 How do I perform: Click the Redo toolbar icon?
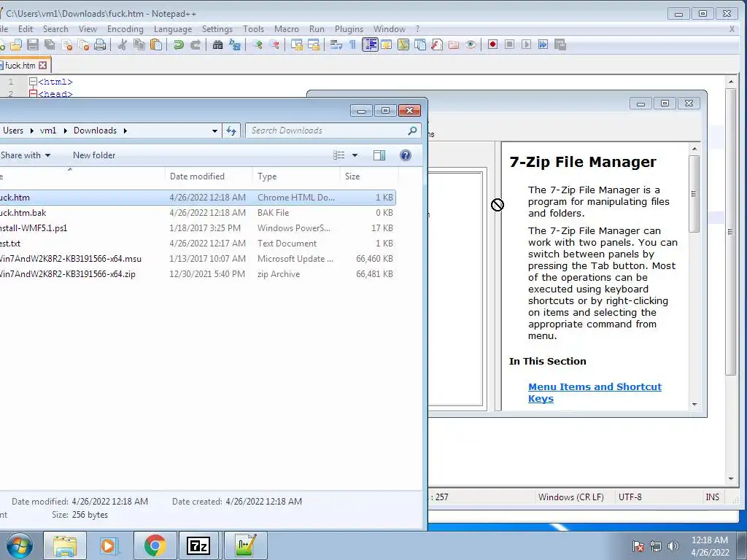pos(196,44)
